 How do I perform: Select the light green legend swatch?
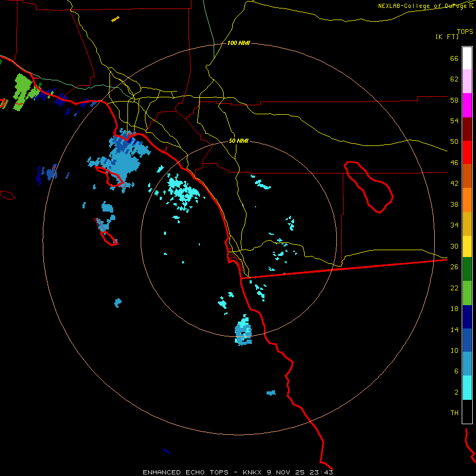467,293
